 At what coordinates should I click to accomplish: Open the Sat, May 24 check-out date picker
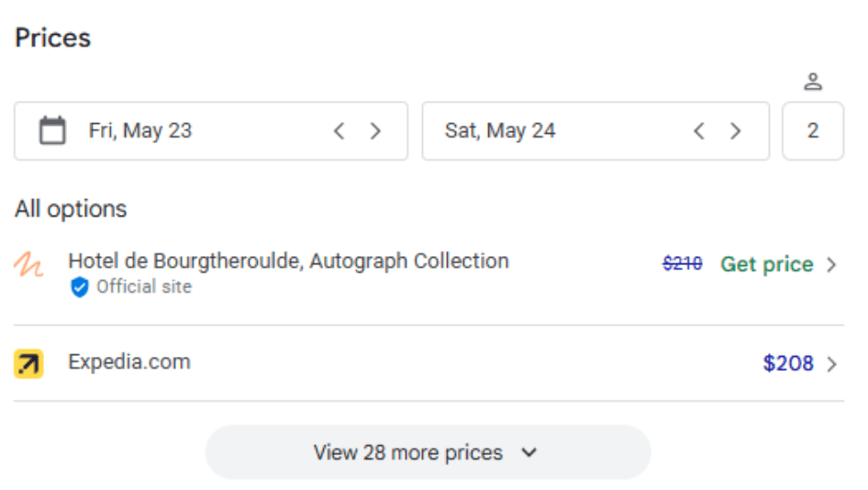pyautogui.click(x=595, y=131)
